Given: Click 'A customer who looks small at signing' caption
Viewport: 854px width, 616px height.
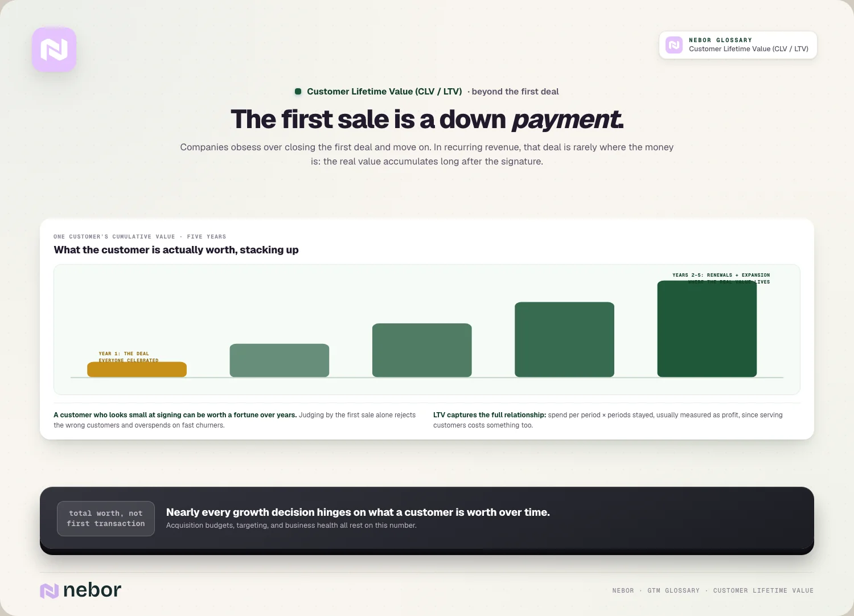Looking at the screenshot, I should pos(235,420).
